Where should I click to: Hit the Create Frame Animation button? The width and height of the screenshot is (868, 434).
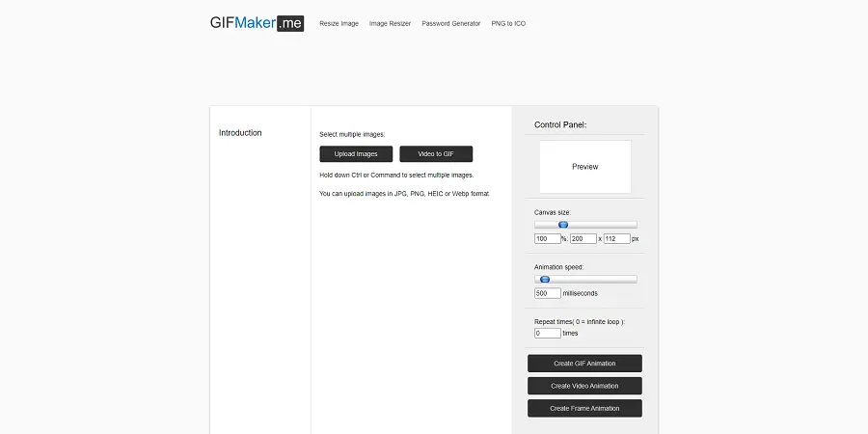pos(584,408)
